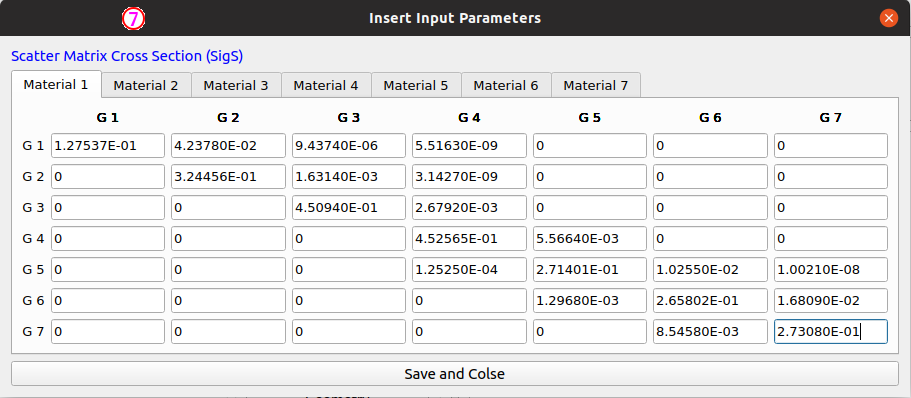Edit the field containing 2.71401E-01
The height and width of the screenshot is (398, 911).
pos(590,270)
